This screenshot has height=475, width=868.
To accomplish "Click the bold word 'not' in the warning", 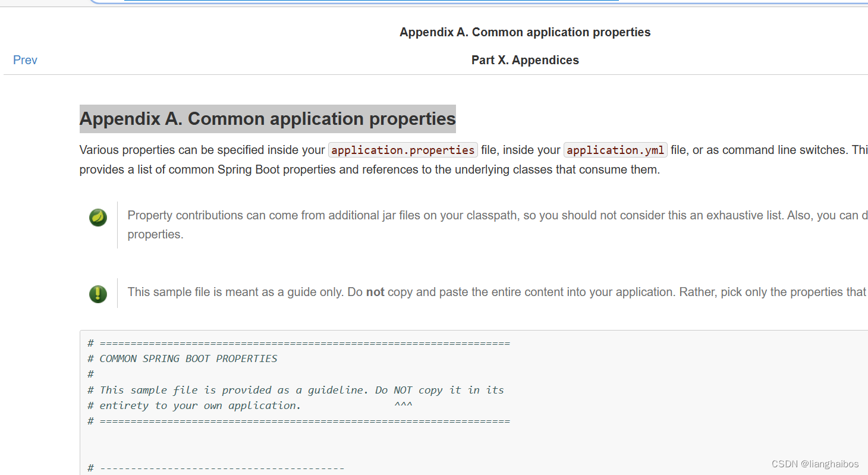I will point(375,292).
